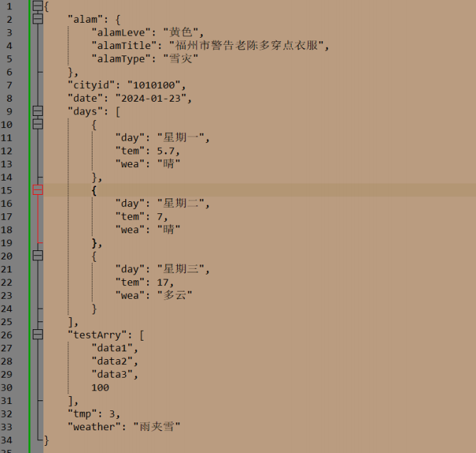Click the "testArry" key
The width and height of the screenshot is (476, 453).
click(97, 335)
